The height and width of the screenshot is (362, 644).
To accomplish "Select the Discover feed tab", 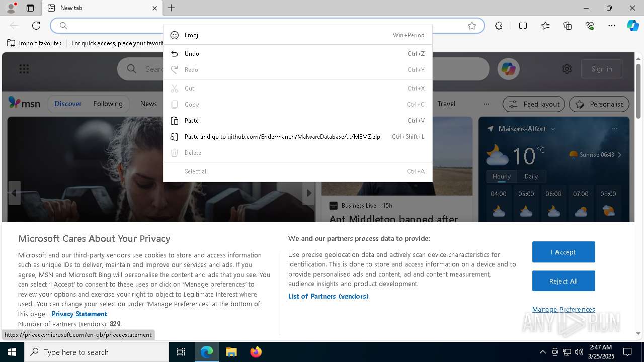I will tap(68, 104).
